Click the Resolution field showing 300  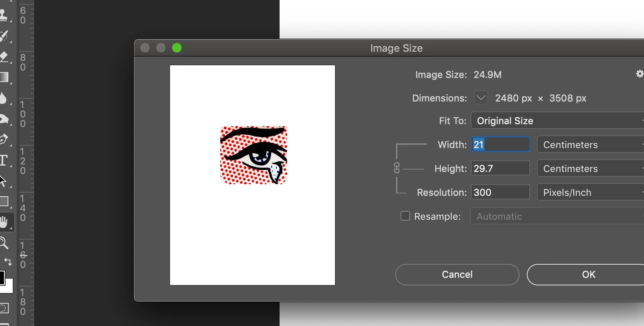(x=501, y=192)
